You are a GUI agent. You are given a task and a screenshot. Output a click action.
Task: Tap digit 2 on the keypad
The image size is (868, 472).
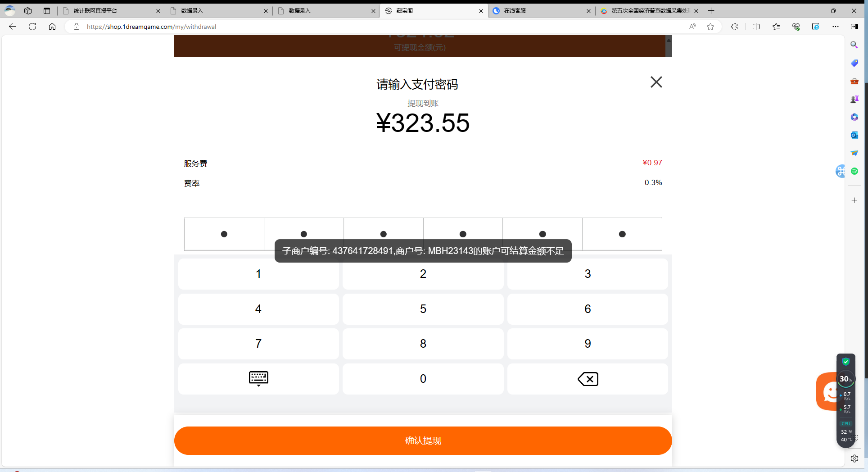coord(423,274)
